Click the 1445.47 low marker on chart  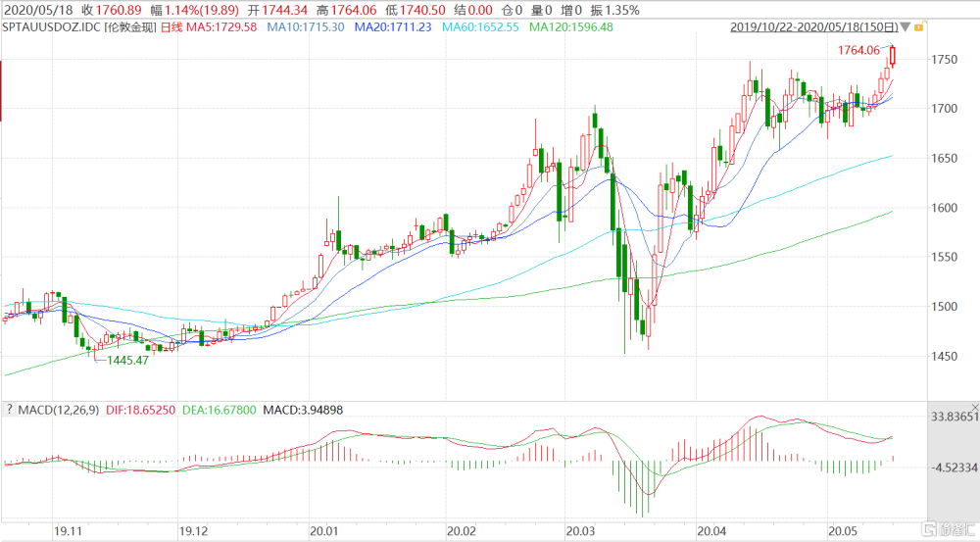[128, 360]
